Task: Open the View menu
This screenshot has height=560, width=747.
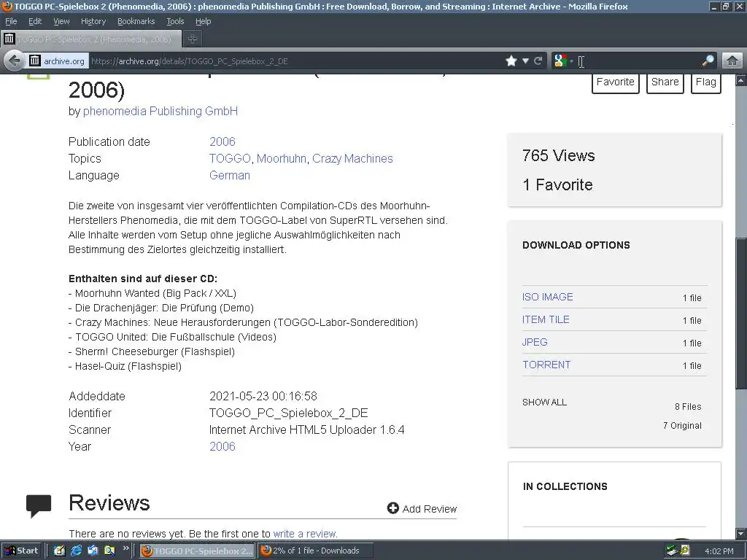Action: (x=61, y=21)
